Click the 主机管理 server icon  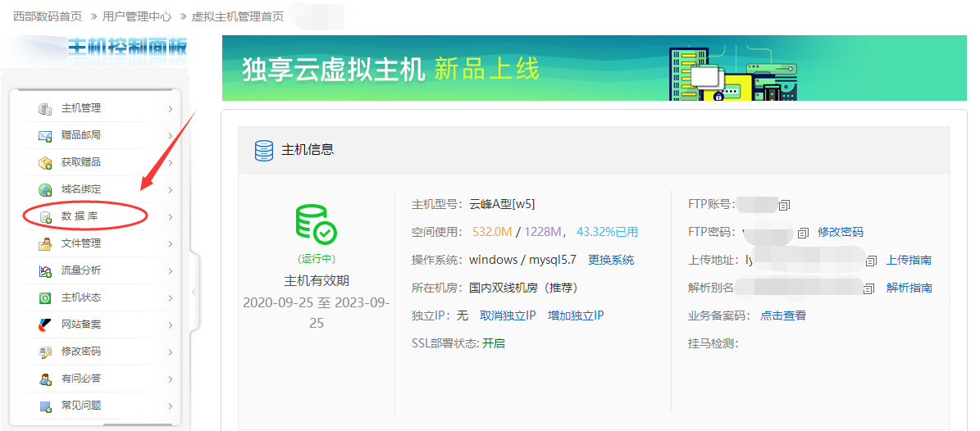pyautogui.click(x=45, y=109)
